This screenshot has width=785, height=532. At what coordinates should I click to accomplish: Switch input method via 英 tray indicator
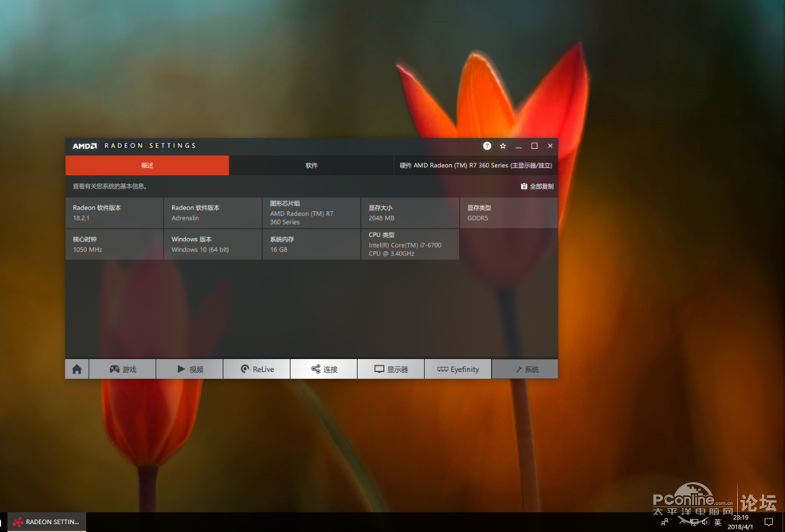717,522
